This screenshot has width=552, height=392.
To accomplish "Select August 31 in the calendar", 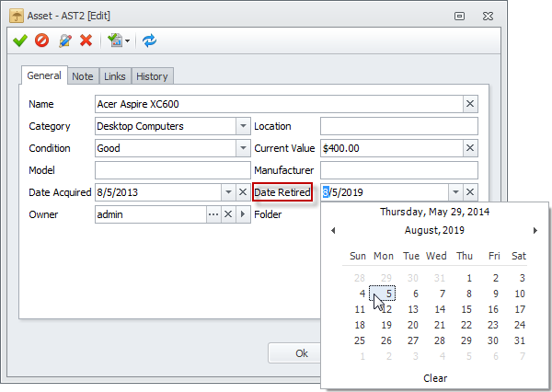I will pos(520,340).
